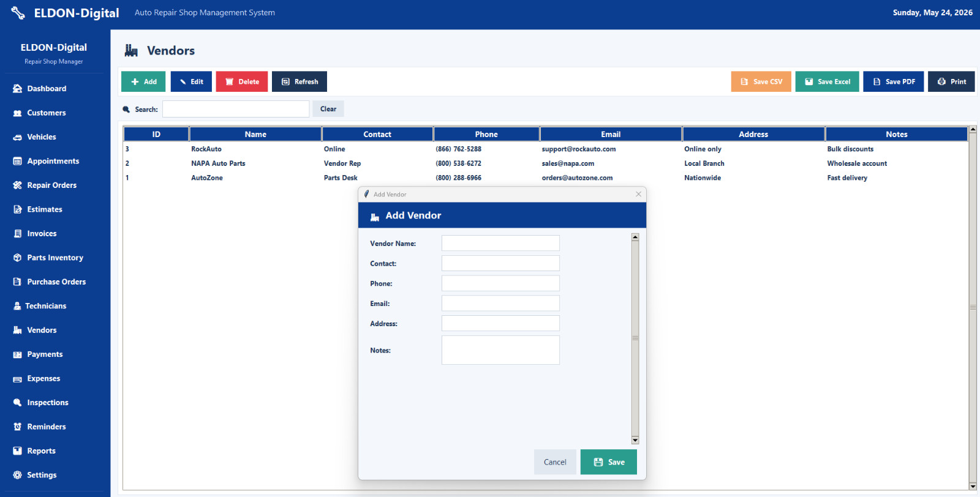Click the Nationwide address cell
Screen dimensions: 980x497
[703, 178]
